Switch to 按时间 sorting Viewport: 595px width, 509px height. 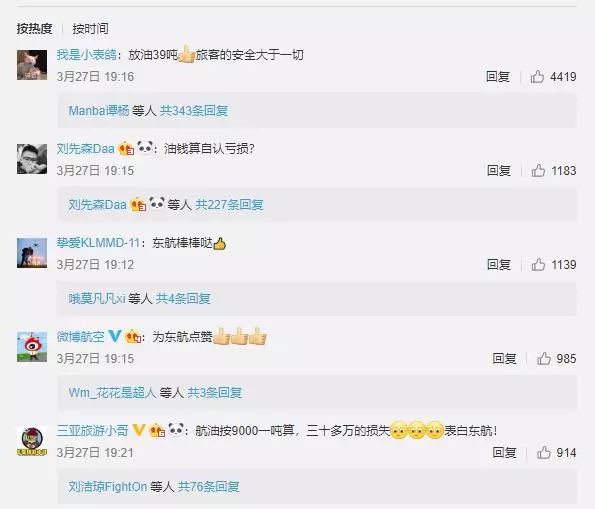coord(90,28)
